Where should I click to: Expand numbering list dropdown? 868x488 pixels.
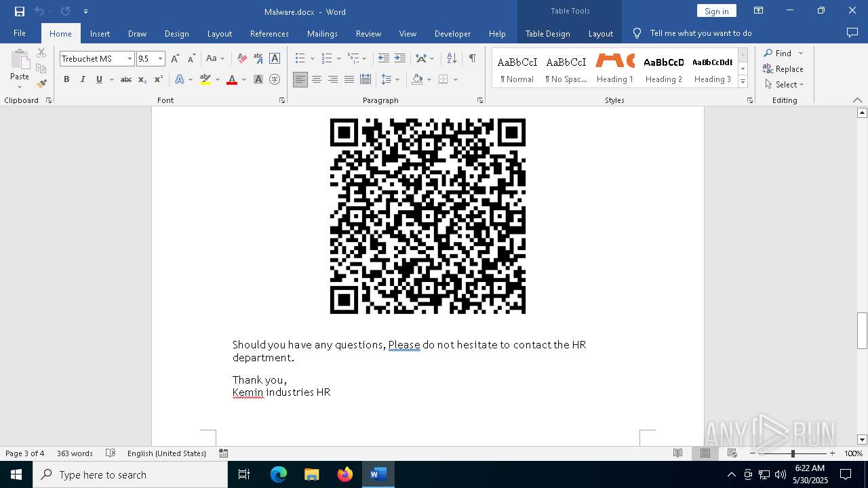pyautogui.click(x=339, y=59)
